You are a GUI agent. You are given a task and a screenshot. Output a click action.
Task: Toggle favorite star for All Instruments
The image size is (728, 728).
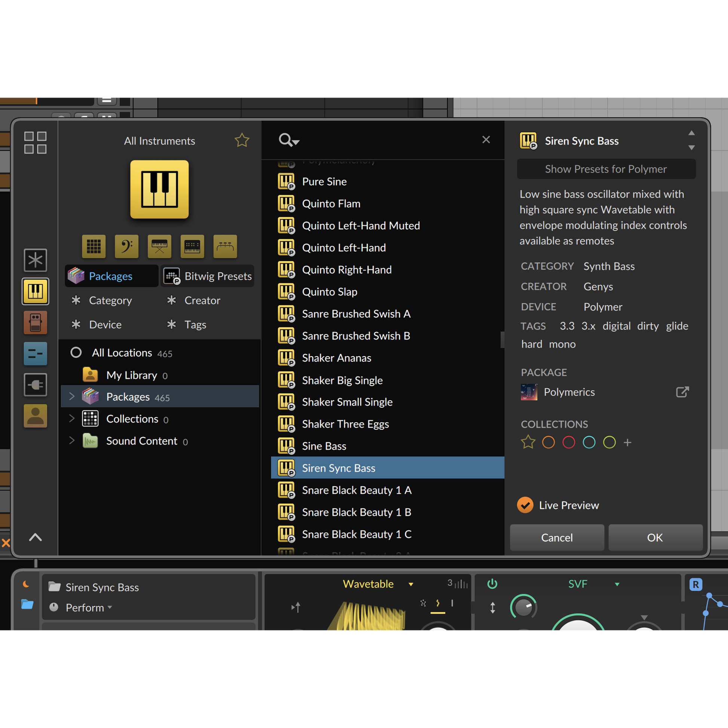(x=242, y=141)
